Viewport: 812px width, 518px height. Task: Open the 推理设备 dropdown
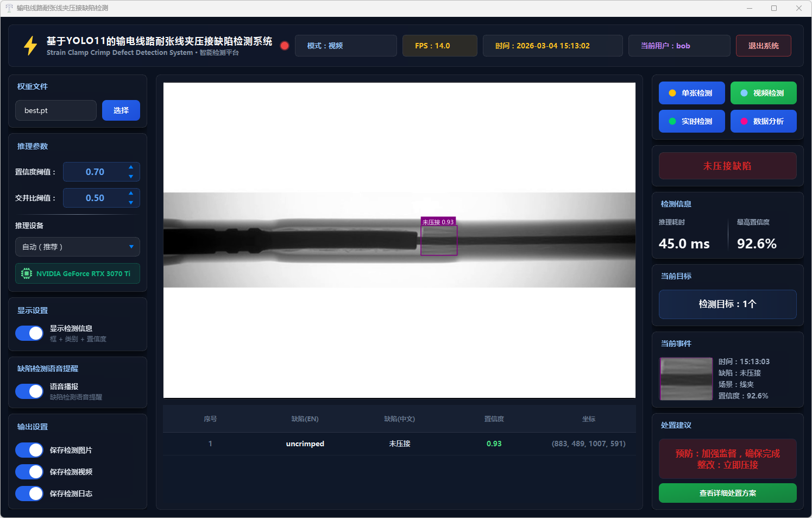tap(78, 247)
